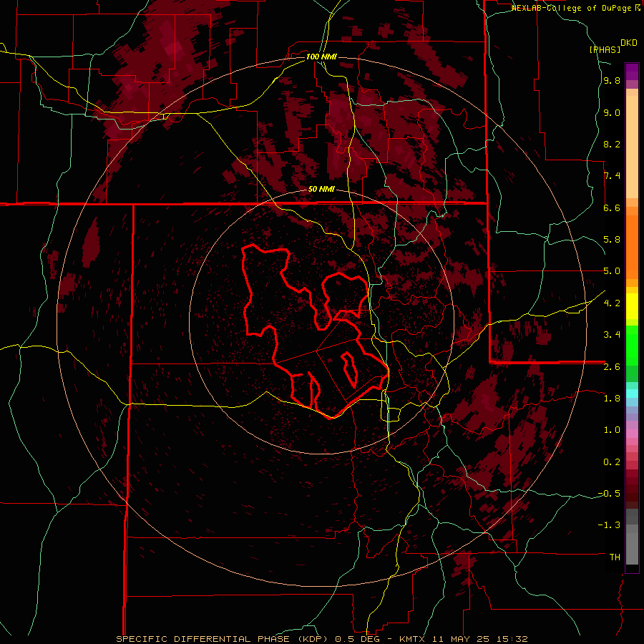Click the 3.4 value on color scale
This screenshot has width=644, height=644.
click(x=612, y=335)
